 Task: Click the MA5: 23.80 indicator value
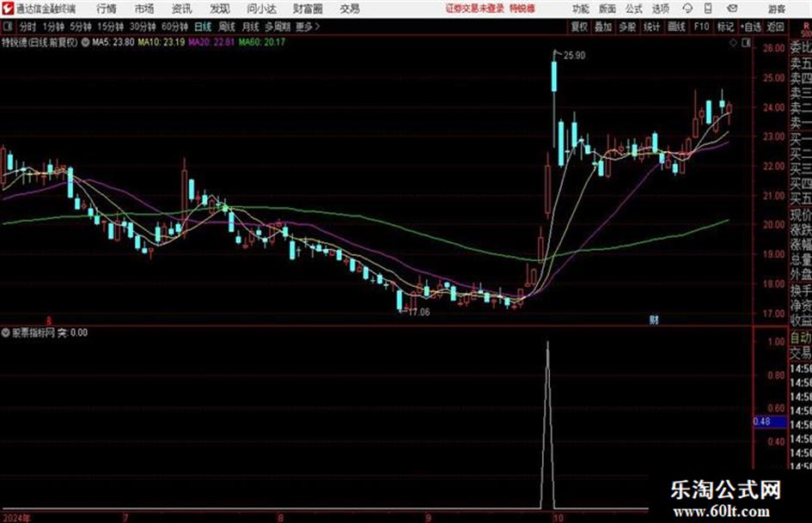pos(113,42)
